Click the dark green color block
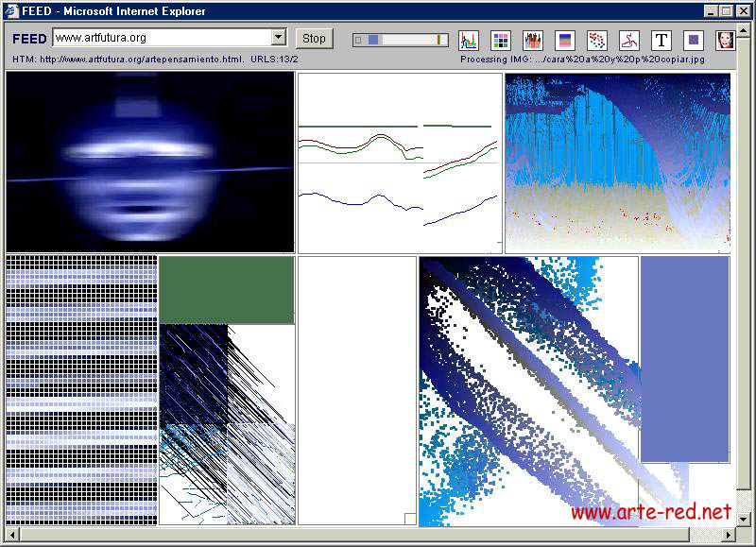The image size is (756, 547). point(227,290)
